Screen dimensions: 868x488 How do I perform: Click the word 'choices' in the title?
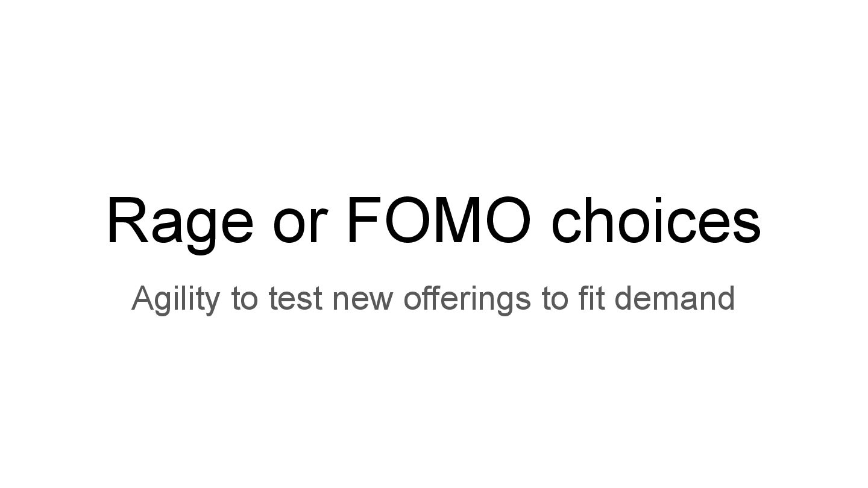click(x=656, y=221)
